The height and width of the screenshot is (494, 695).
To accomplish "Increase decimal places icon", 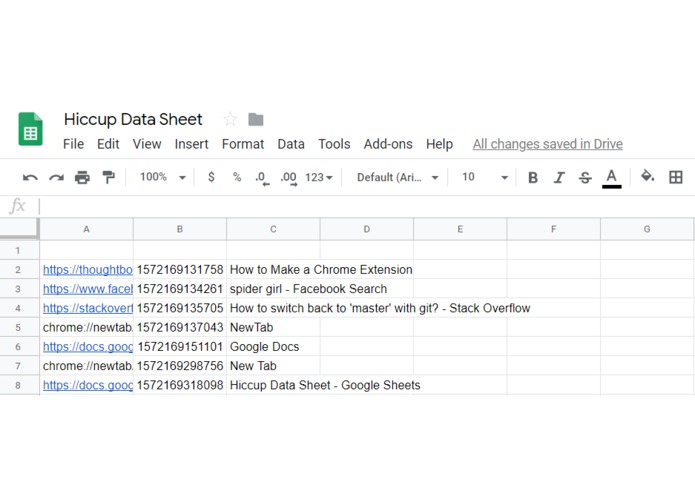I will pos(289,178).
